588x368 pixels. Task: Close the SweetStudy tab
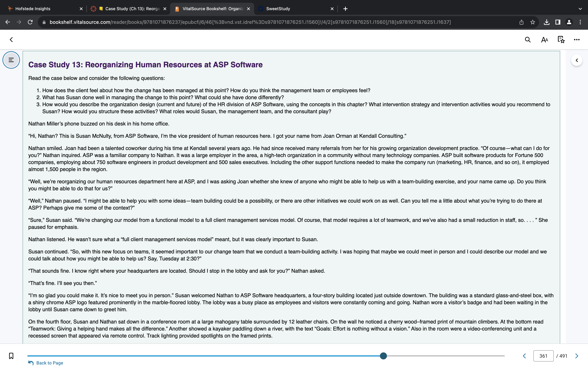pos(332,9)
